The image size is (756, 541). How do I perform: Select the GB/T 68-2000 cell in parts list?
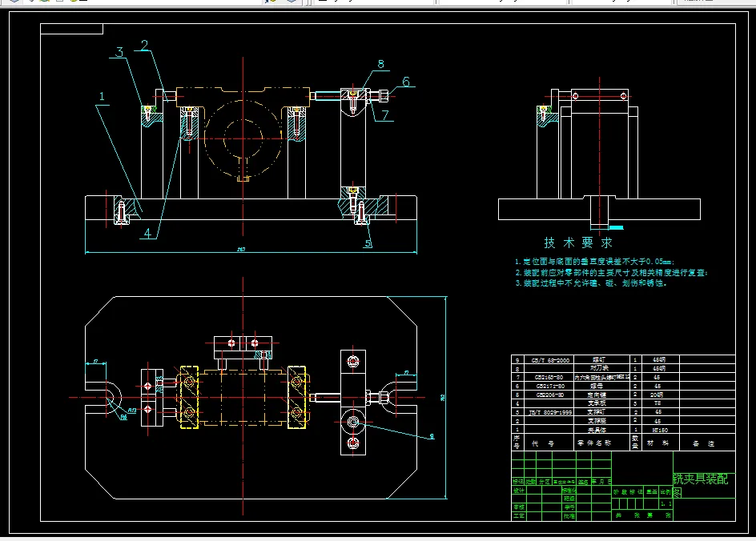pyautogui.click(x=550, y=360)
